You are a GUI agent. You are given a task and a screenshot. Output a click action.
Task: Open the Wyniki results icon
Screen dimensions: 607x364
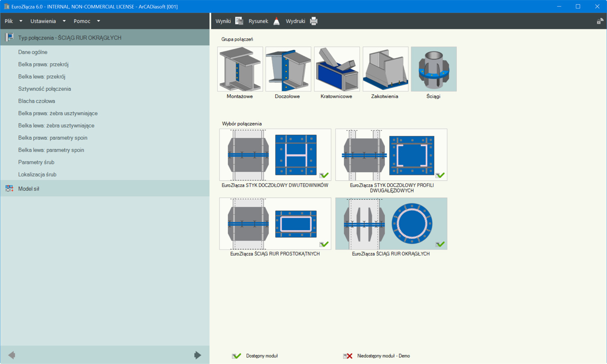click(239, 21)
